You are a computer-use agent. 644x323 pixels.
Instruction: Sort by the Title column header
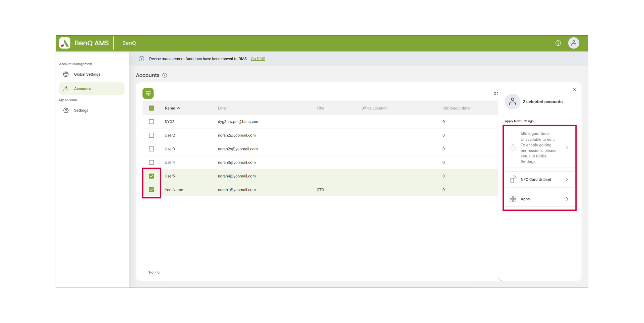coord(320,108)
